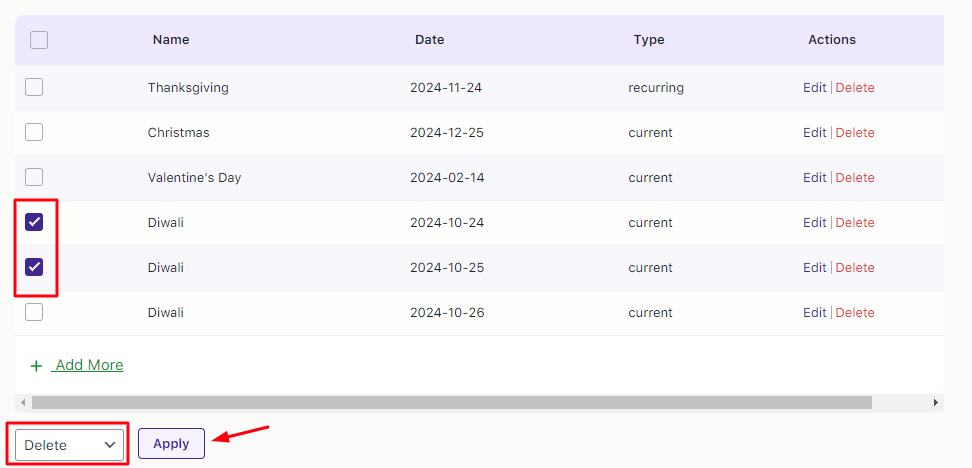
Task: Uncheck the Diwali 2024-10-24 checkbox
Action: [34, 222]
